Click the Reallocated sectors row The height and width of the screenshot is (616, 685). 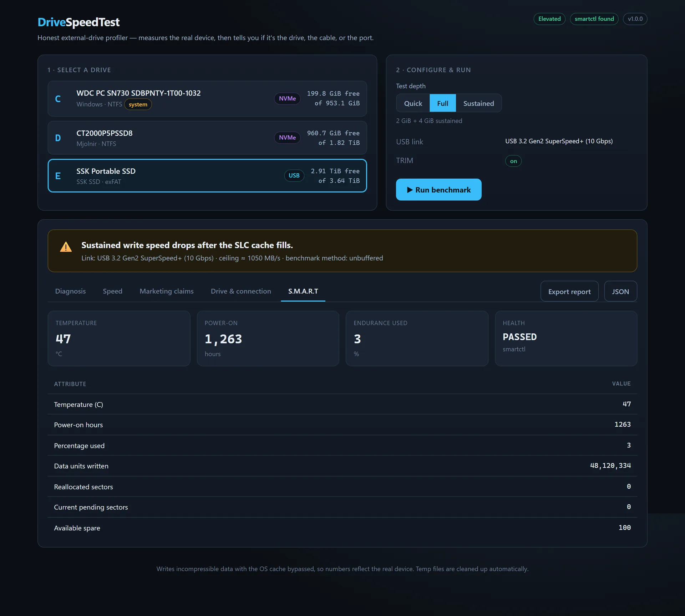pyautogui.click(x=342, y=487)
